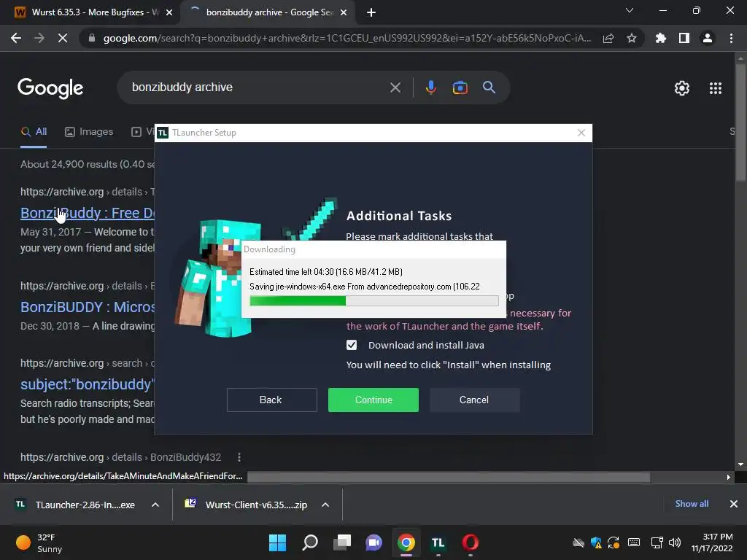This screenshot has height=560, width=747.
Task: Close the bonzibuddy archive tab
Action: (344, 12)
